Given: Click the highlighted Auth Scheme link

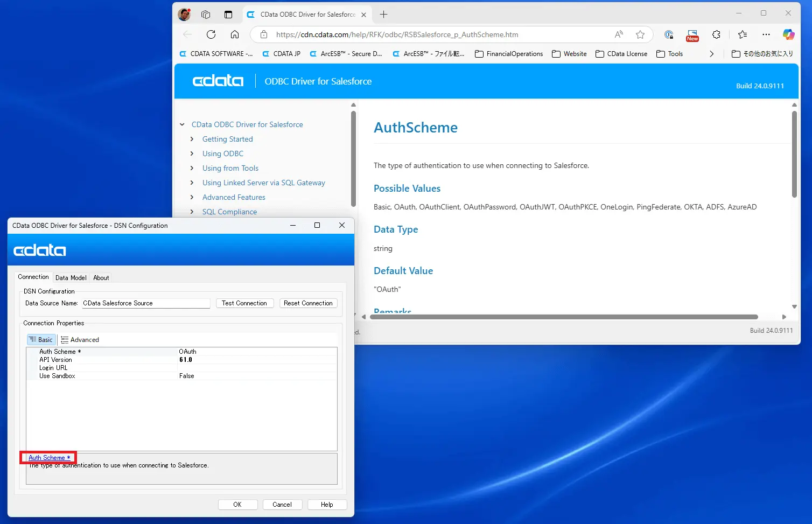Looking at the screenshot, I should pos(48,457).
